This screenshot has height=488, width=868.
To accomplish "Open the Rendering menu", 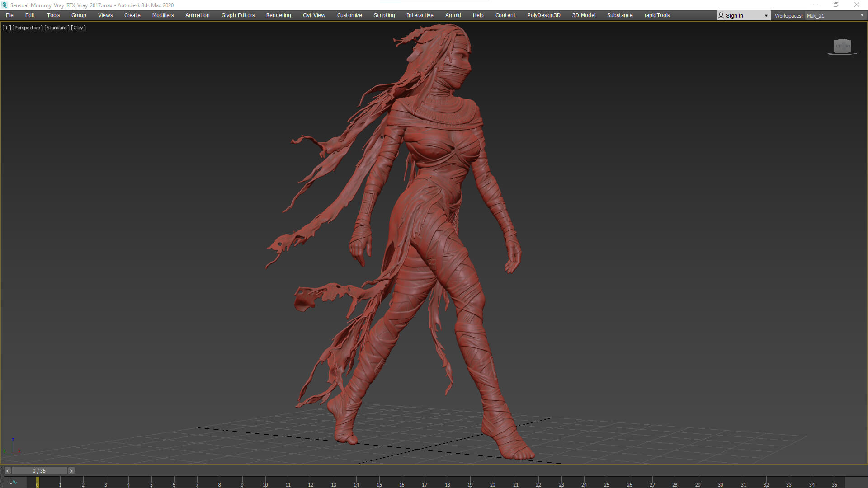I will (278, 15).
